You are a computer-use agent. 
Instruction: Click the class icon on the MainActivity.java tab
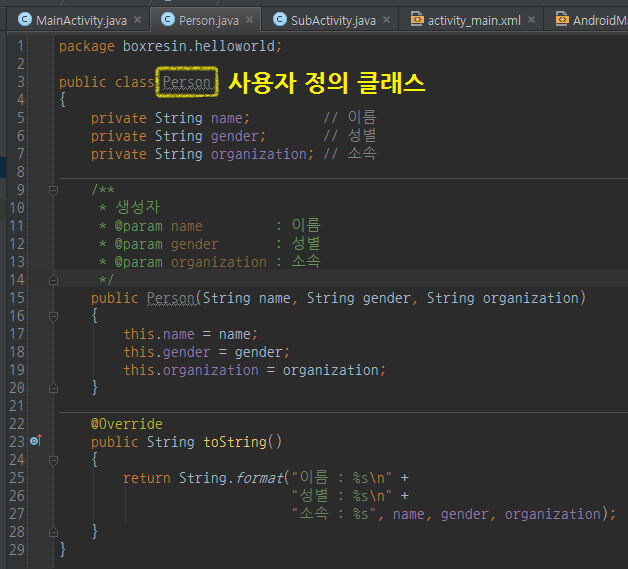pos(25,19)
